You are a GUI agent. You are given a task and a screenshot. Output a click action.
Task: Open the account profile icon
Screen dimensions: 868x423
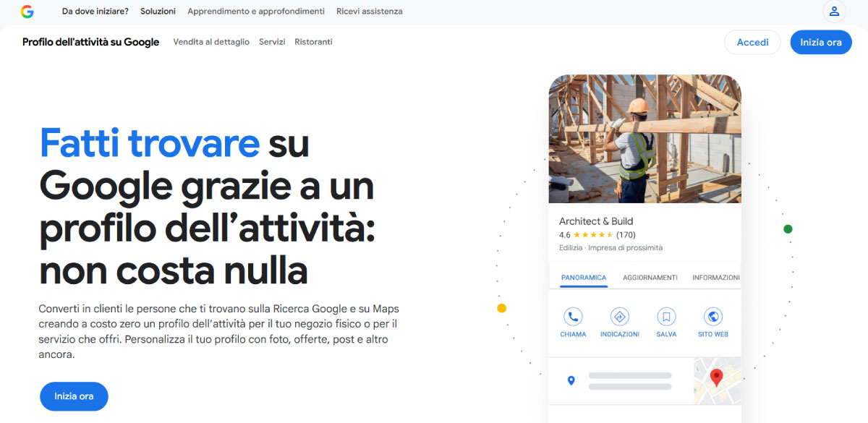(834, 12)
